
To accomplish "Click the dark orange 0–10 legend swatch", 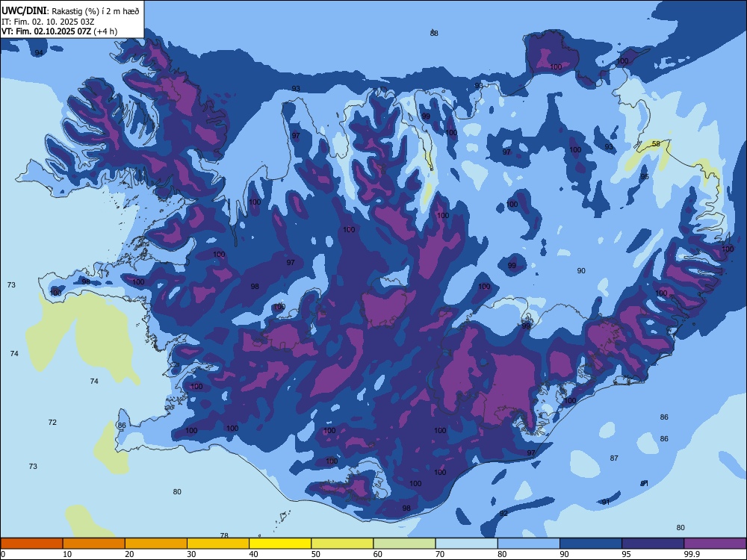I will pyautogui.click(x=31, y=544).
